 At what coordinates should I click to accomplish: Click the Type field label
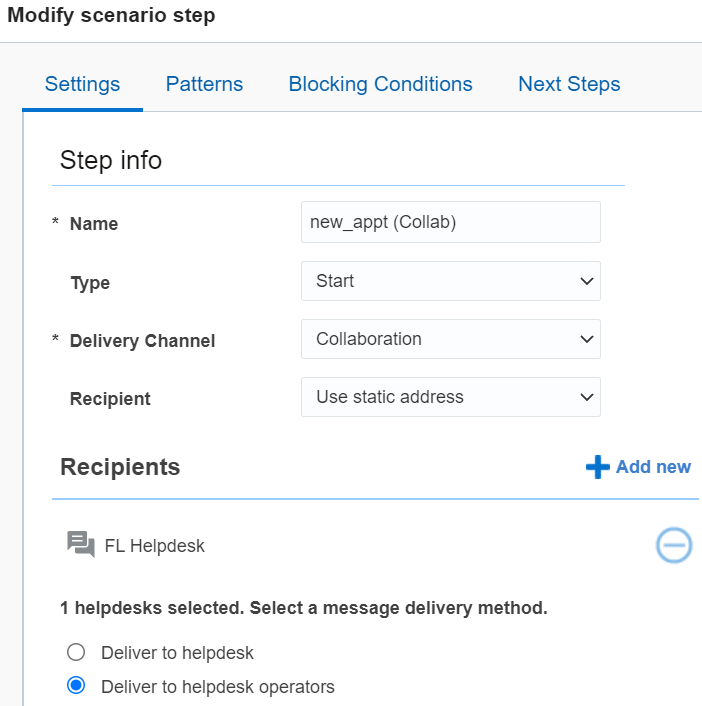pos(90,283)
